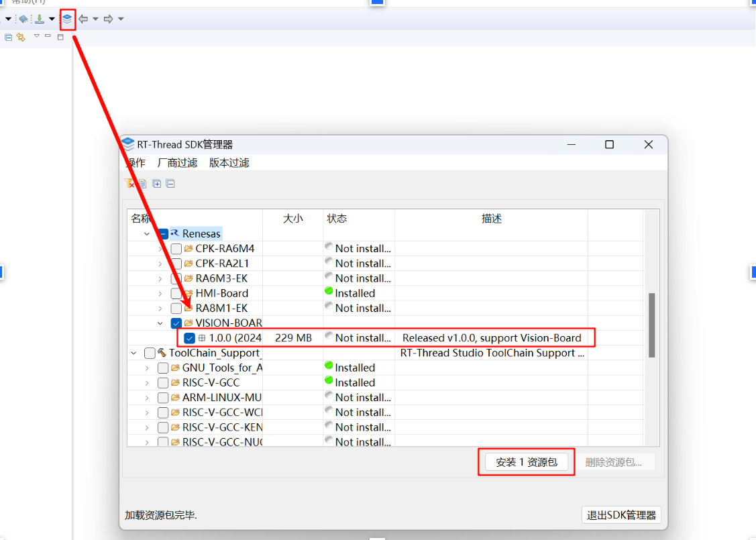Open the back-navigation history dropdown arrow

pyautogui.click(x=95, y=19)
